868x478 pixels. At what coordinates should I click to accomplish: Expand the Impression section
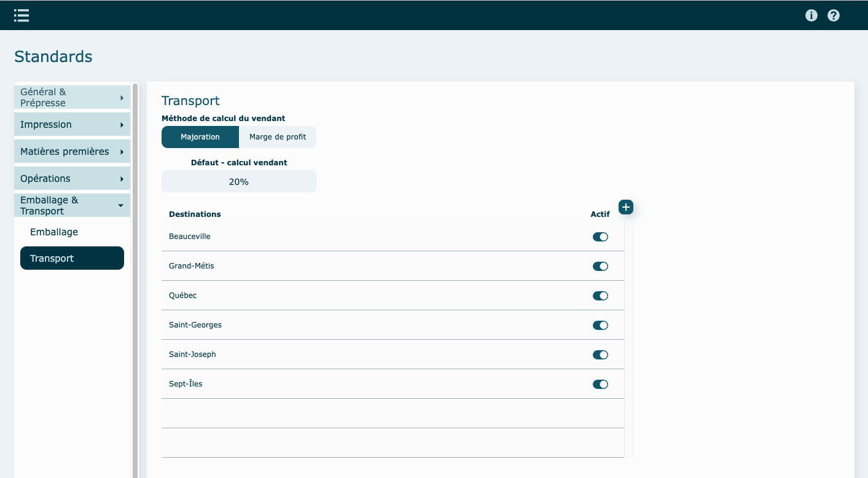click(72, 124)
